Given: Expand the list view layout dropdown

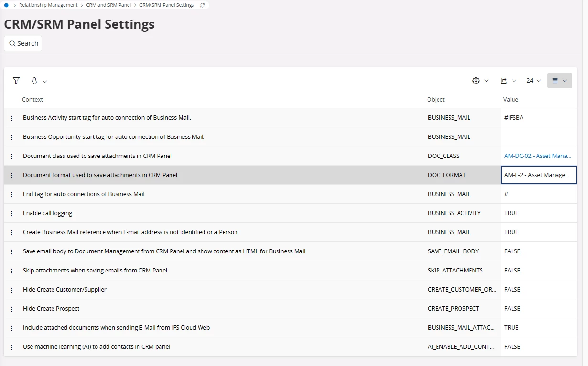Looking at the screenshot, I should point(559,81).
